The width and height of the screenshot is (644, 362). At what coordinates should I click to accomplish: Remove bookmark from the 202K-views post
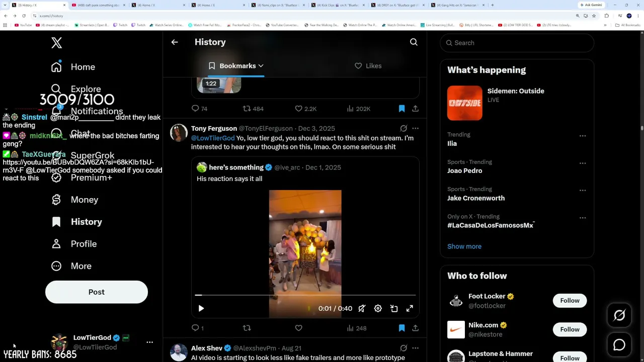click(x=401, y=109)
